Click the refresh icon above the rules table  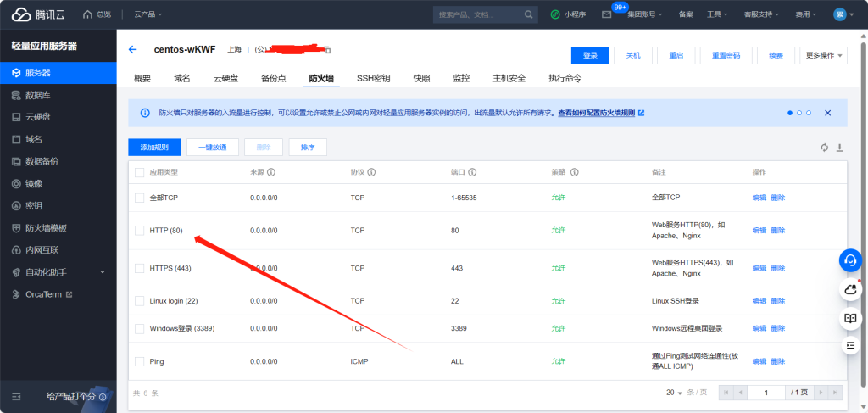coord(824,148)
